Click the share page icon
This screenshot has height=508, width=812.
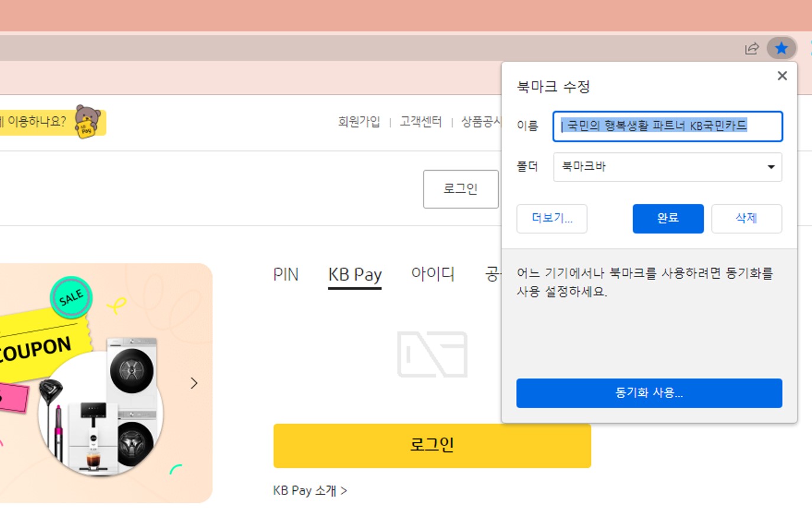click(x=752, y=48)
